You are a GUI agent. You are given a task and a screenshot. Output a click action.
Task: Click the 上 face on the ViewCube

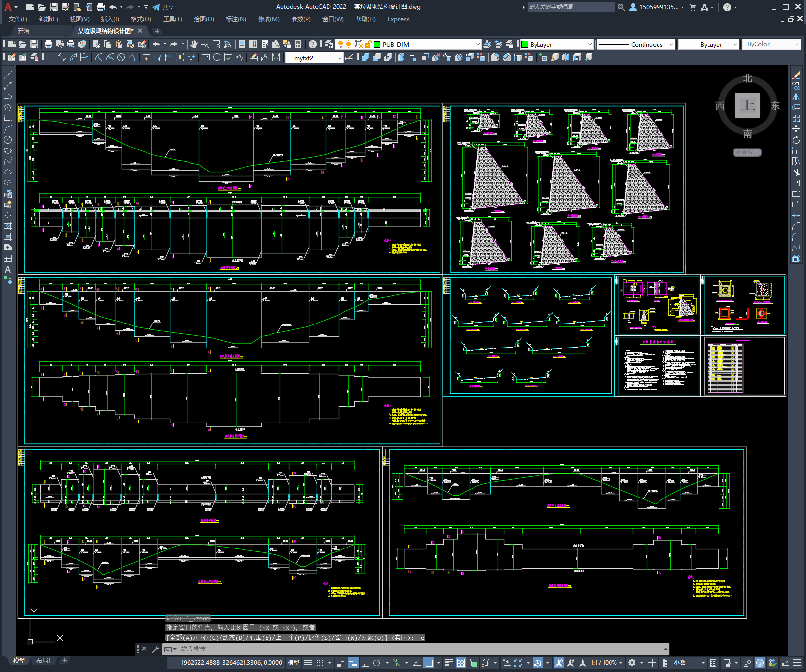[x=747, y=105]
